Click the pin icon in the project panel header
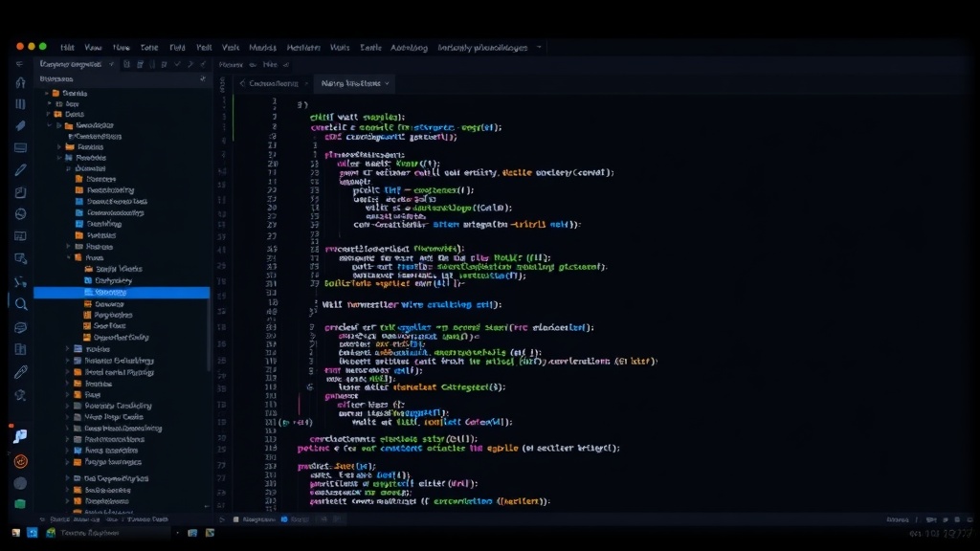The image size is (980, 551). coord(203,78)
